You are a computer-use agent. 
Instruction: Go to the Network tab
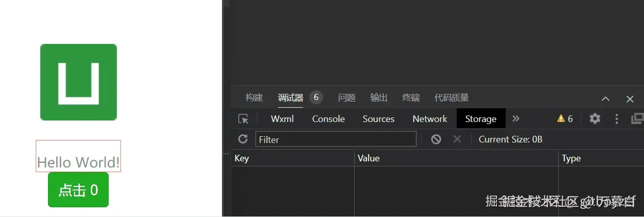pos(430,119)
